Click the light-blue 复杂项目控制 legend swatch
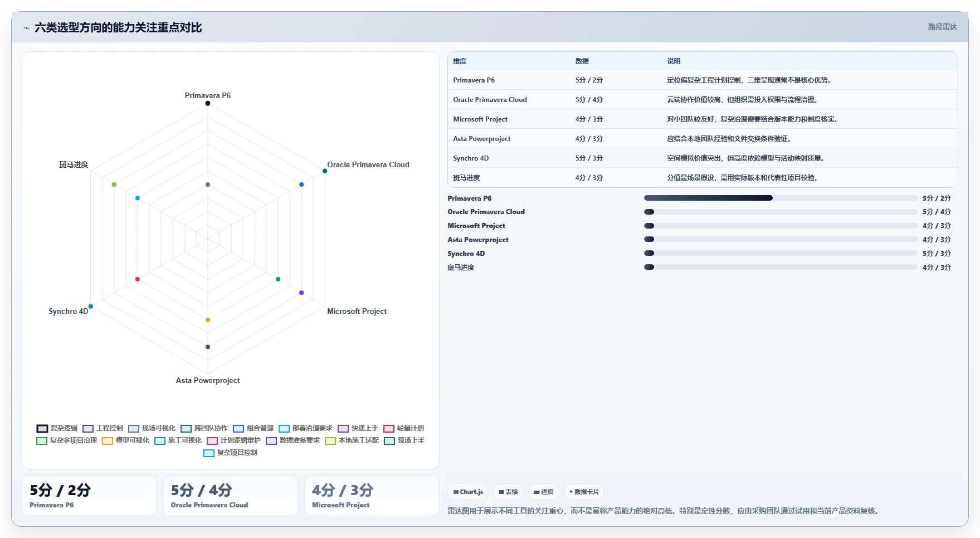Screen dimensions: 980x538 [x=209, y=453]
